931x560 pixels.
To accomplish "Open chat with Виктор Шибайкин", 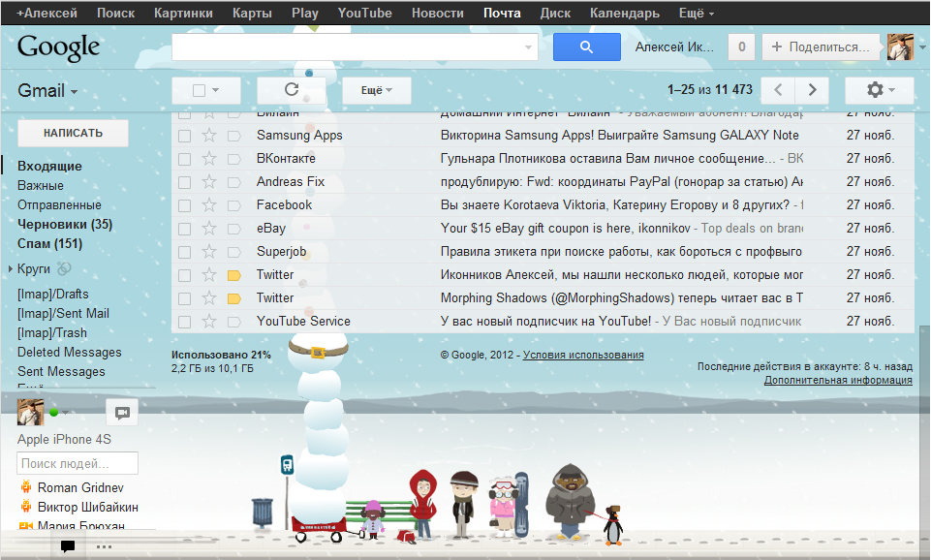I will [88, 507].
